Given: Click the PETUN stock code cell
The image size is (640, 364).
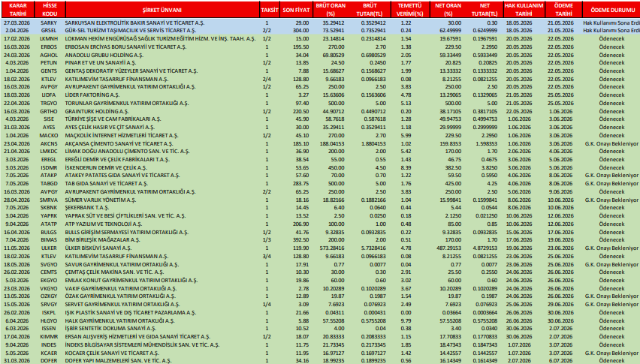Looking at the screenshot, I should click(49, 63).
